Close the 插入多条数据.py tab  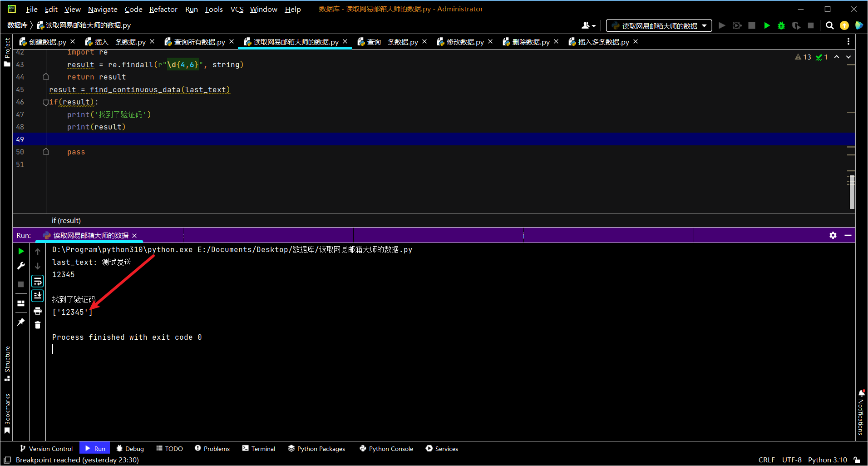[x=636, y=42]
